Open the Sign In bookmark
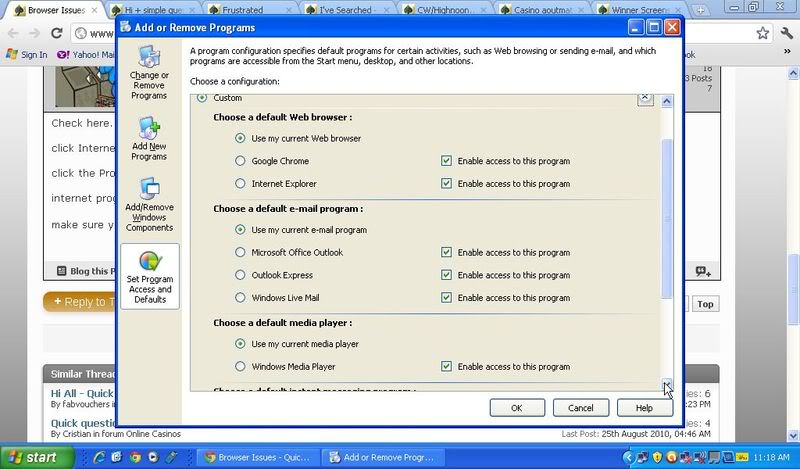Viewport: 800px width, 469px height. [x=28, y=54]
